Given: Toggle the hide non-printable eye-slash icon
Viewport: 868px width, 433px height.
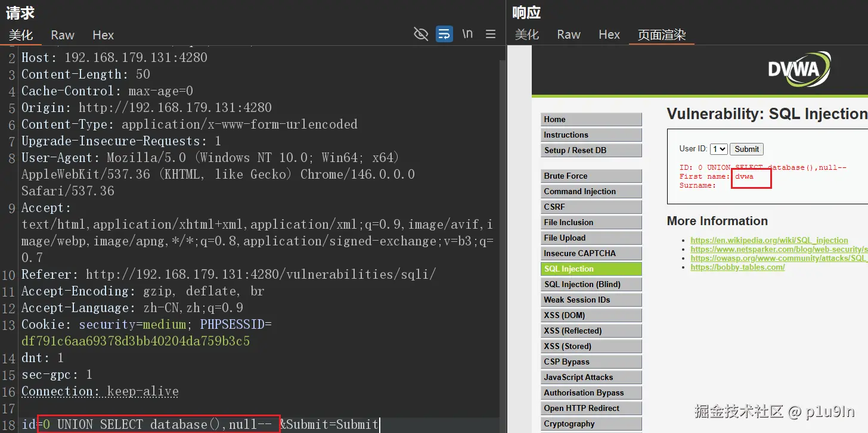Looking at the screenshot, I should (x=421, y=34).
